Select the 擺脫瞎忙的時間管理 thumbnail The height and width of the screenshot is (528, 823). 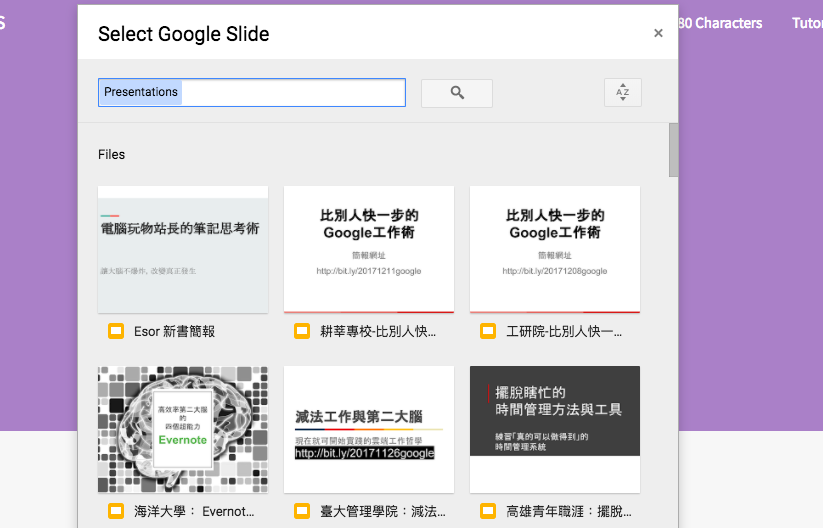(x=555, y=429)
